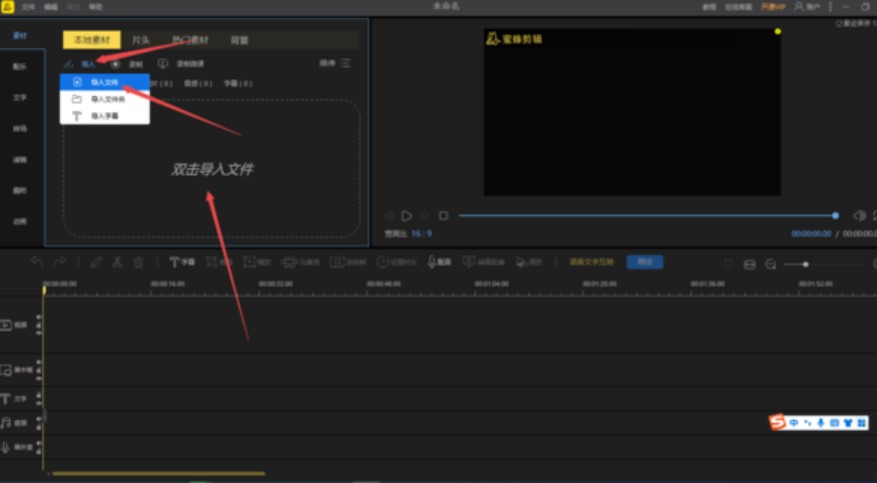
Task: Click the Play button in preview
Action: [x=407, y=216]
